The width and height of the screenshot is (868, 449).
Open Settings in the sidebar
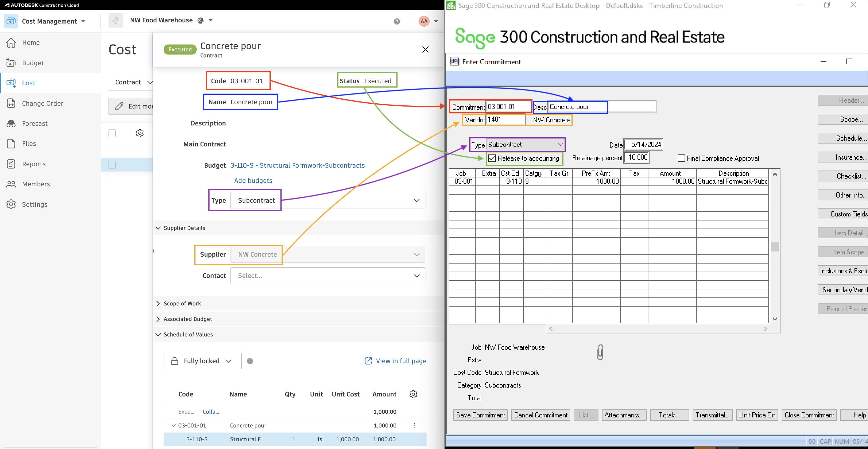[x=34, y=204]
